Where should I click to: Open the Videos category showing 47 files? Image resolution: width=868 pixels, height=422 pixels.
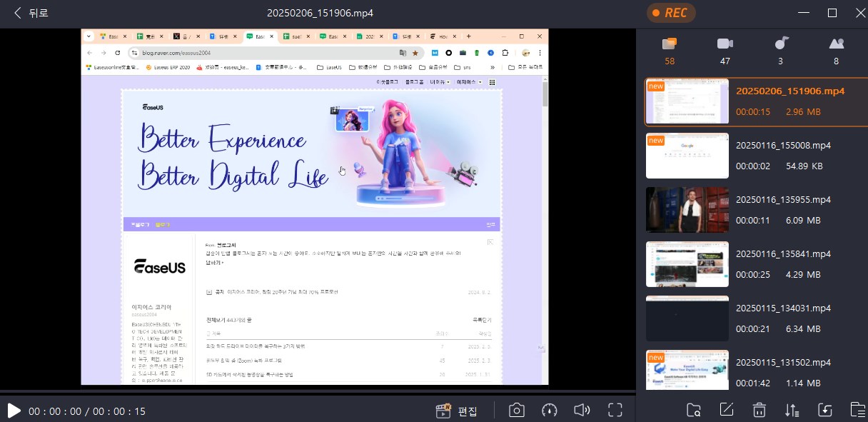(725, 50)
